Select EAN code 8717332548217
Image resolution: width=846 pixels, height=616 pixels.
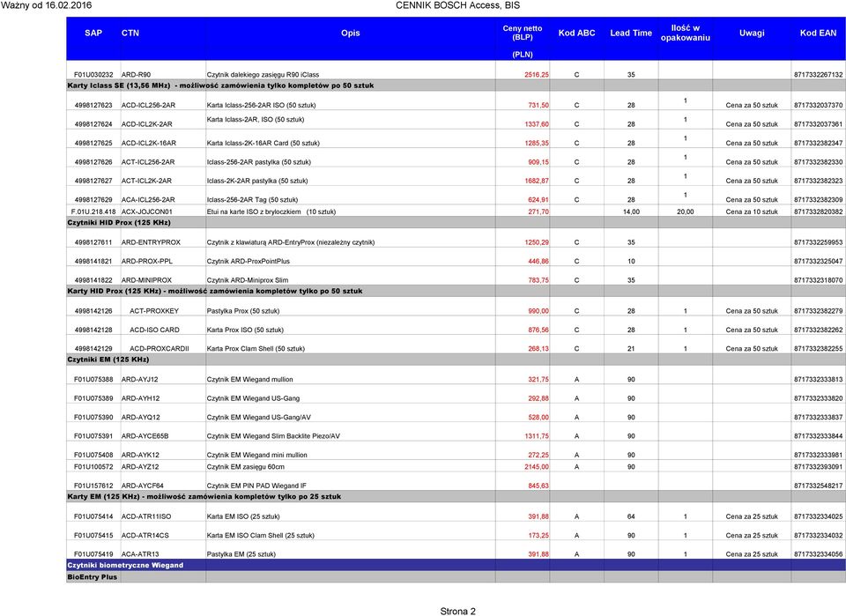(818, 486)
